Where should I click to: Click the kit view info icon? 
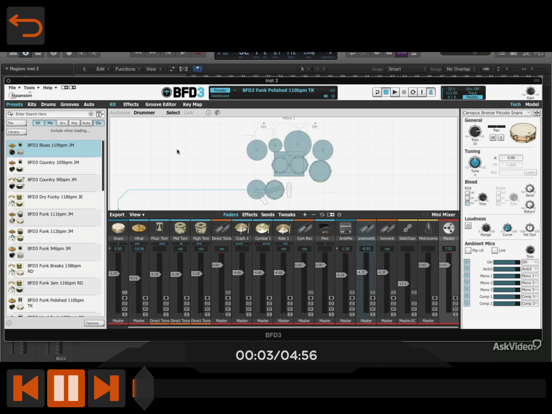[x=208, y=113]
